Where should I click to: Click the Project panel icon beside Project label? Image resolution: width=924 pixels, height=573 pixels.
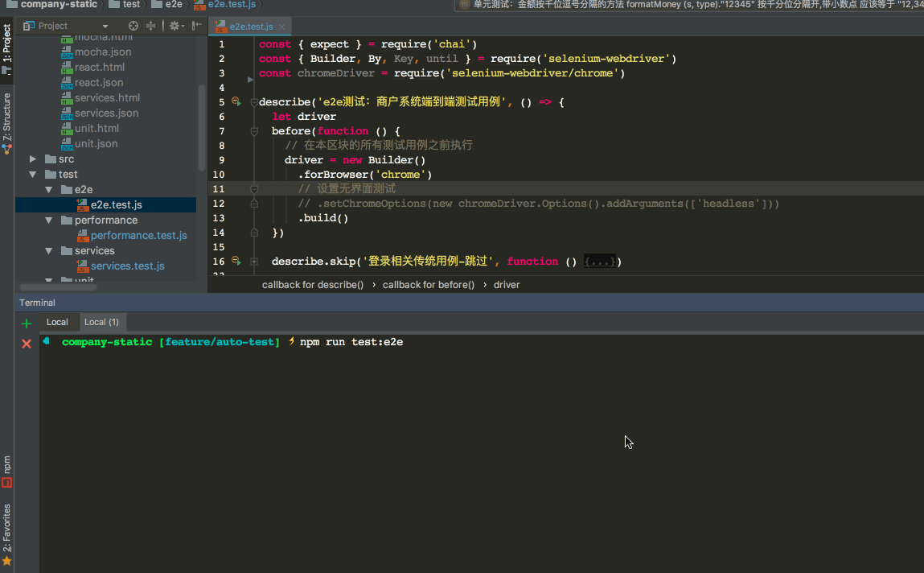(28, 26)
